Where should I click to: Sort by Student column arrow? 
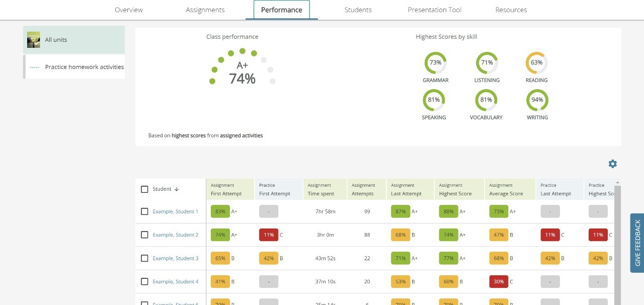(177, 189)
